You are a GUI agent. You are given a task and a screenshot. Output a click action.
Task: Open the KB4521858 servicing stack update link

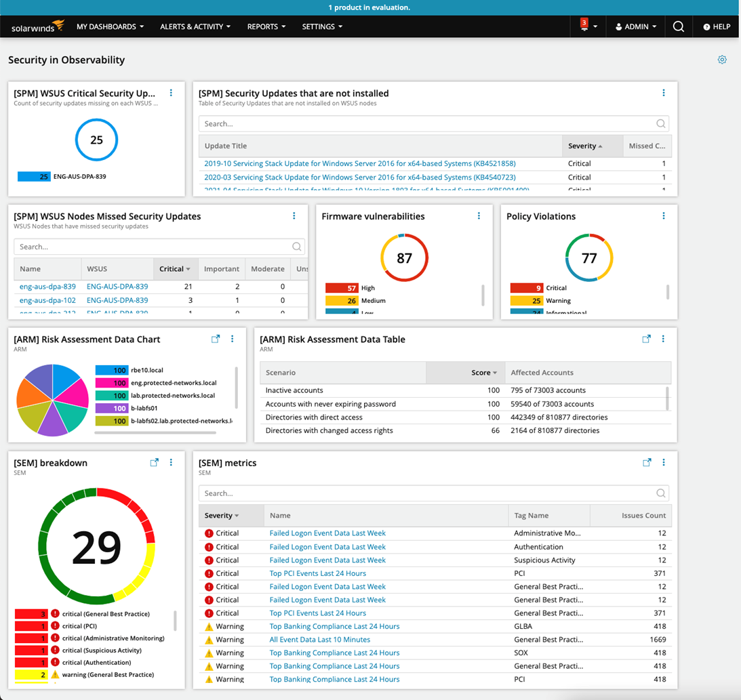(359, 163)
